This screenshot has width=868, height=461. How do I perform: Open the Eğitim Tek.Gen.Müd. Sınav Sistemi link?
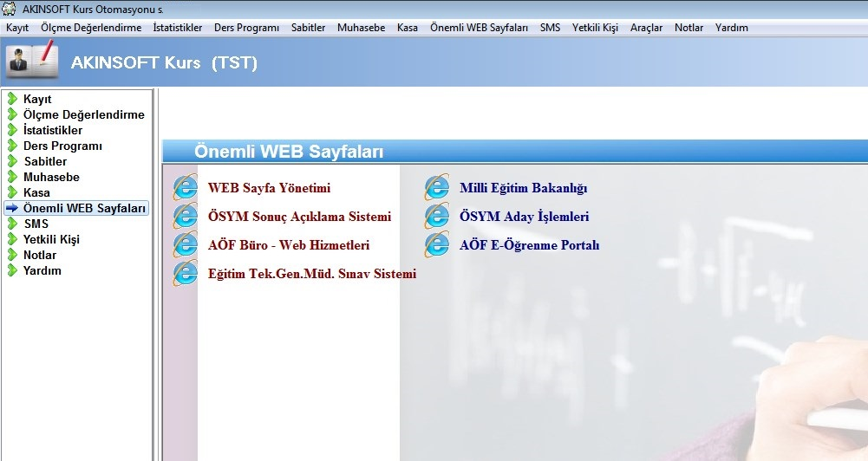[x=312, y=274]
